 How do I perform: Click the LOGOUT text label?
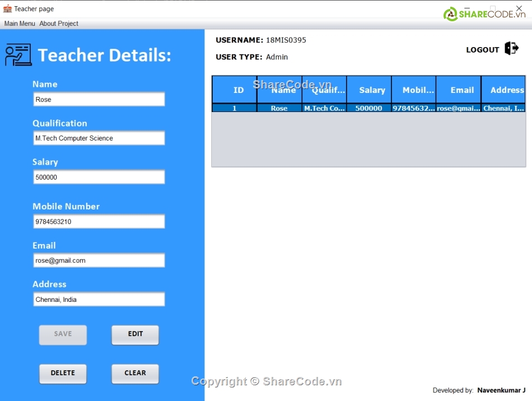tap(482, 50)
